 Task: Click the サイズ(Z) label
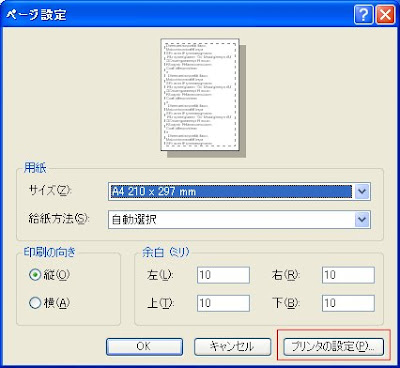(50, 191)
